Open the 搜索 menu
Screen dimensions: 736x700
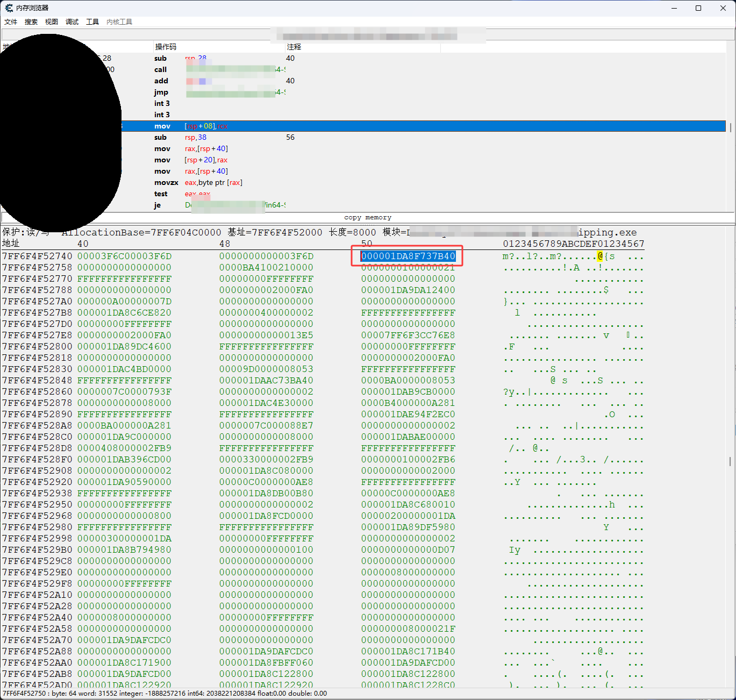click(31, 22)
